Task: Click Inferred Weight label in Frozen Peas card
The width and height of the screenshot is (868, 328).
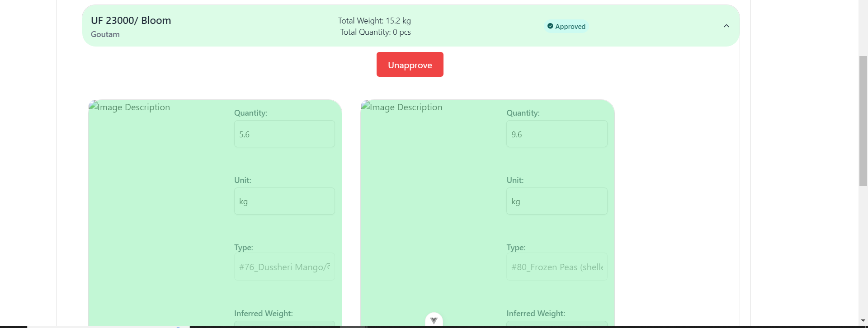Action: [536, 314]
